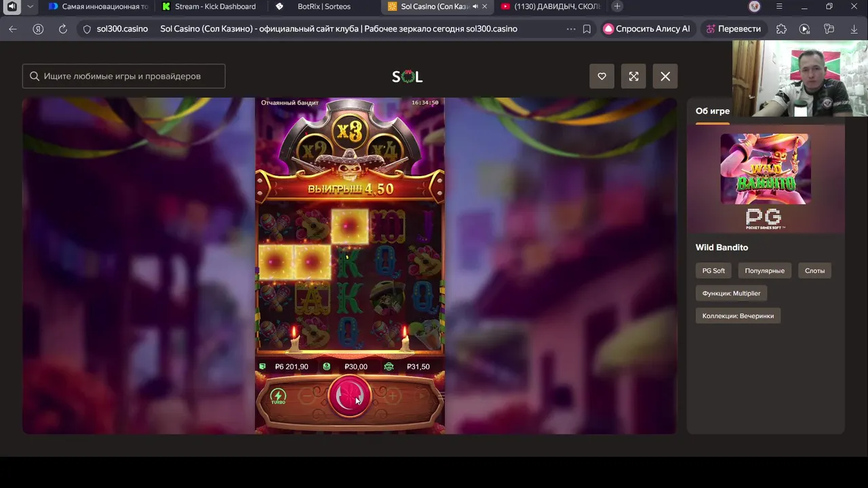868x488 pixels.
Task: Increase the bet with plus button
Action: point(392,396)
